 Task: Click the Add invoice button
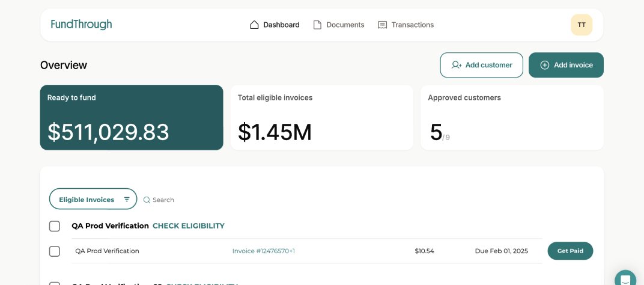pyautogui.click(x=566, y=65)
